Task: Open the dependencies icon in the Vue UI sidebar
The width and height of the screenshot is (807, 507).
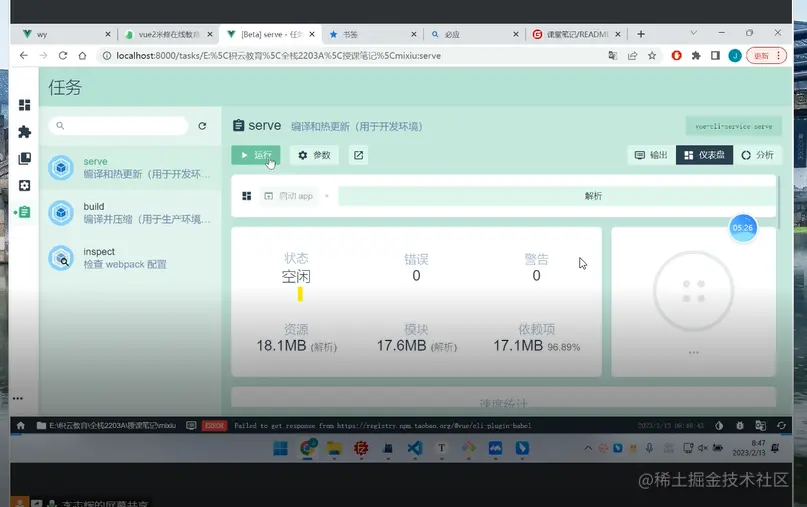Action: (24, 159)
